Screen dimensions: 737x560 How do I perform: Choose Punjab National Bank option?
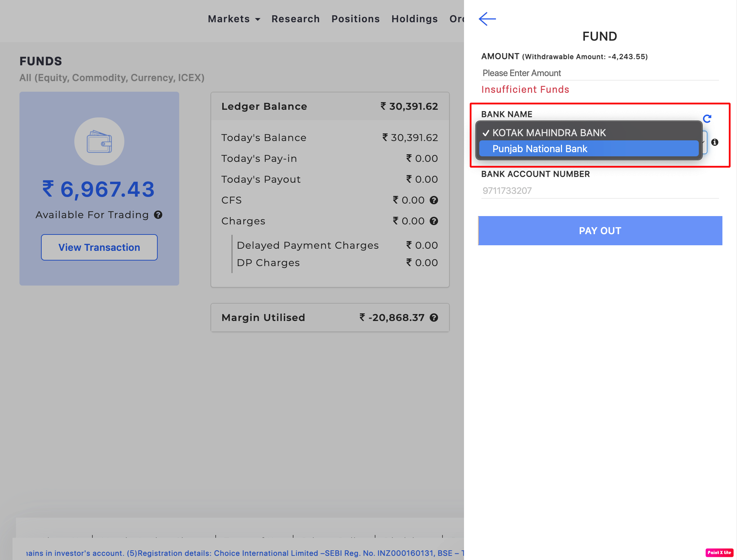click(589, 149)
